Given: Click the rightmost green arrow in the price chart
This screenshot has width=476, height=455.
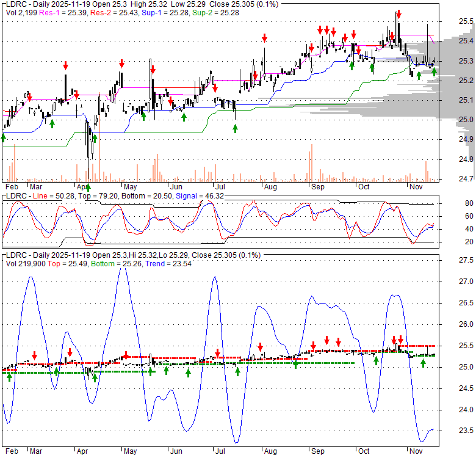Looking at the screenshot, I should [434, 72].
